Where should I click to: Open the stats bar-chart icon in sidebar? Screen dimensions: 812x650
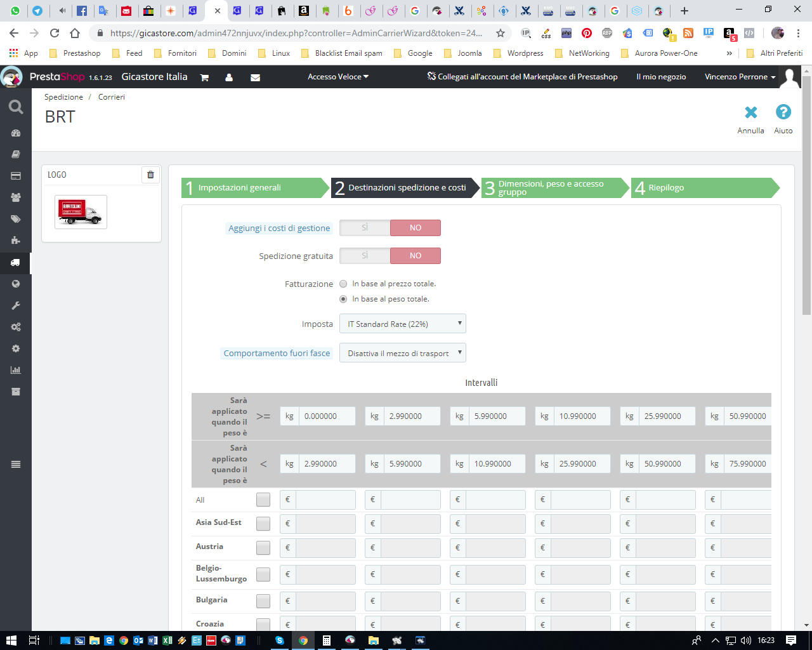click(16, 370)
